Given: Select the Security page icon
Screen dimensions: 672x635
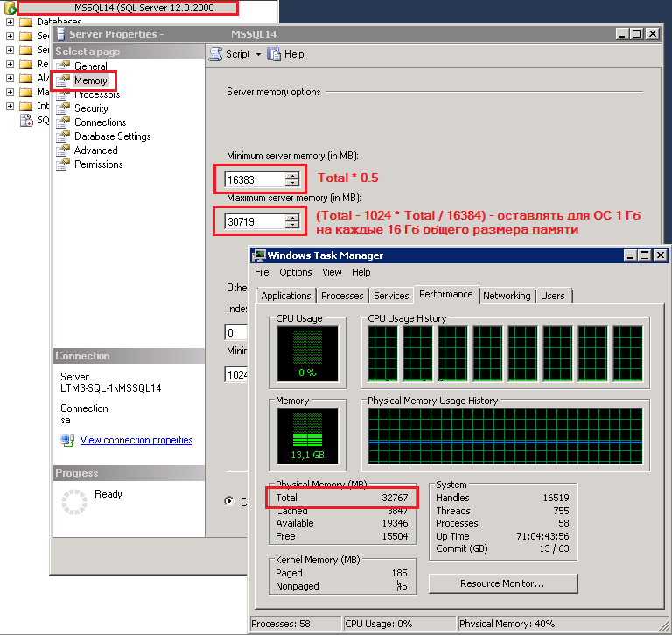Looking at the screenshot, I should tap(63, 108).
